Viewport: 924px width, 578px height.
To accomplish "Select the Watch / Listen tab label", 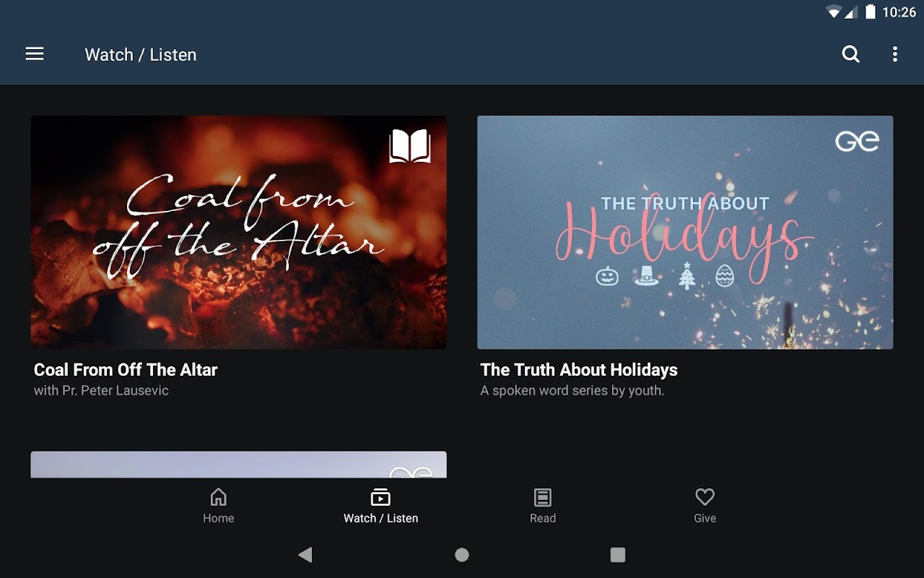I will point(380,518).
